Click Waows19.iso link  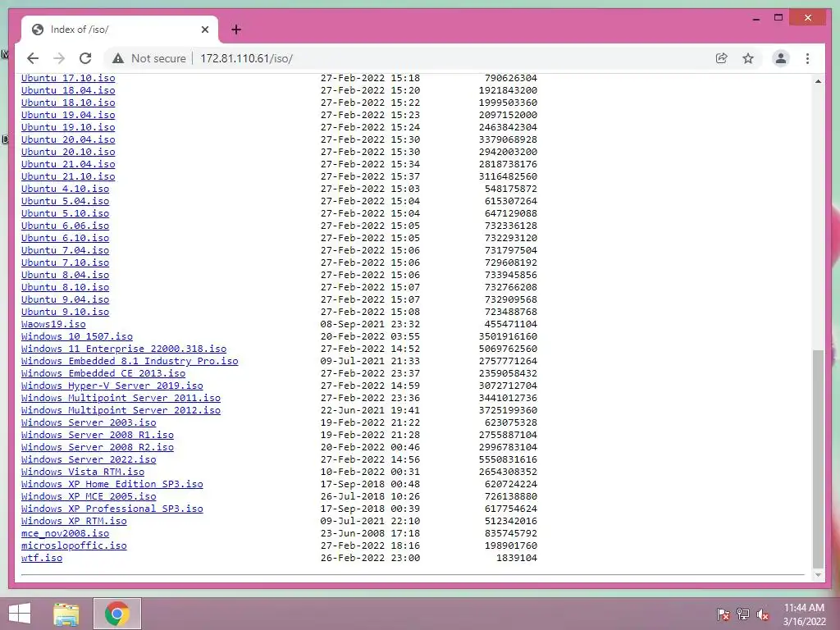[x=53, y=324]
